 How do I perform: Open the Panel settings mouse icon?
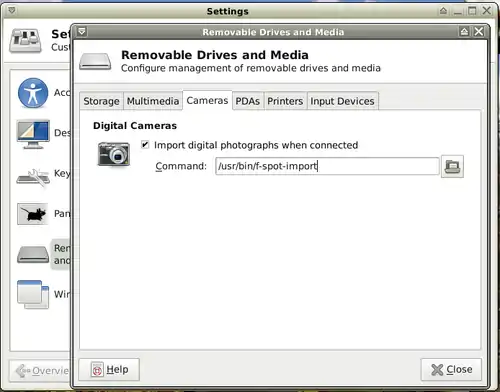[x=33, y=214]
